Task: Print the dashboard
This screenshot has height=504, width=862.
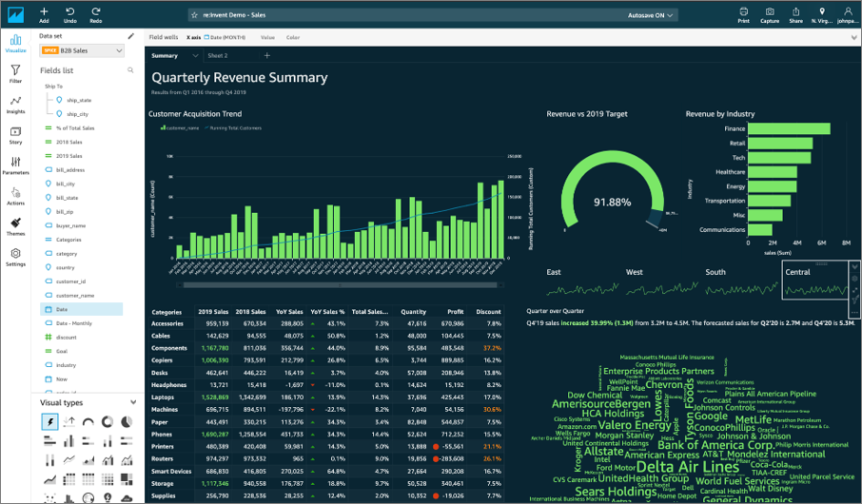Action: click(743, 13)
